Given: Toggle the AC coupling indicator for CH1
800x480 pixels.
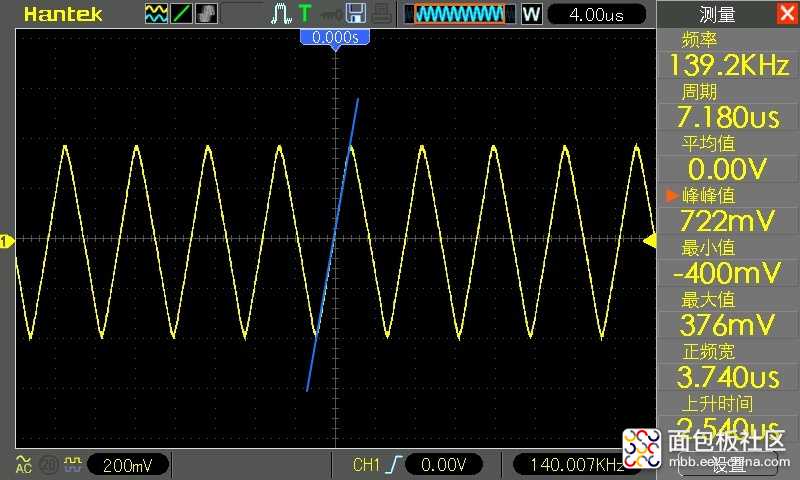Looking at the screenshot, I should 23,464.
